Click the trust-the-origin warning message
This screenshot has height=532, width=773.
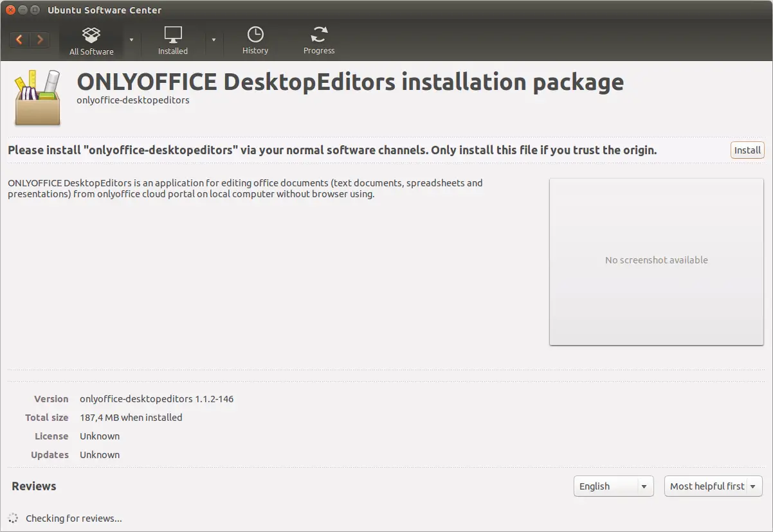coord(332,150)
